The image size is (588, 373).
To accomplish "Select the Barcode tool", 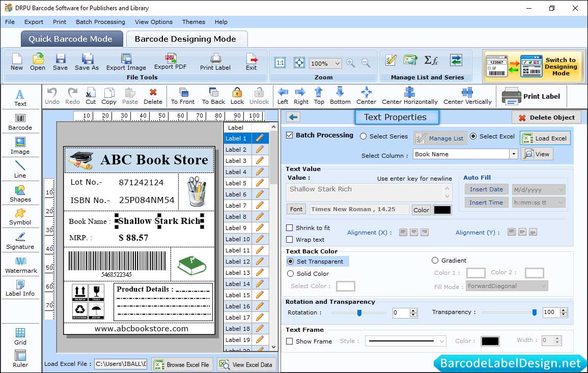I will coord(20,122).
